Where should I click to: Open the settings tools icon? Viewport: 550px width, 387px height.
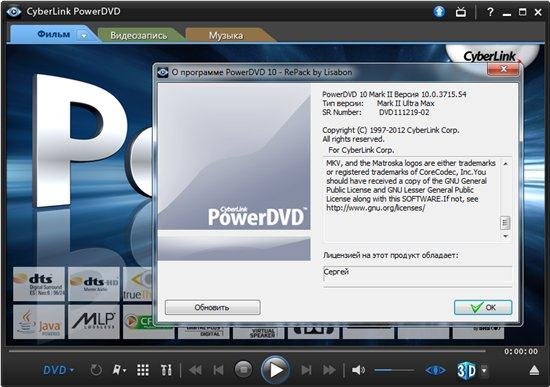click(166, 370)
